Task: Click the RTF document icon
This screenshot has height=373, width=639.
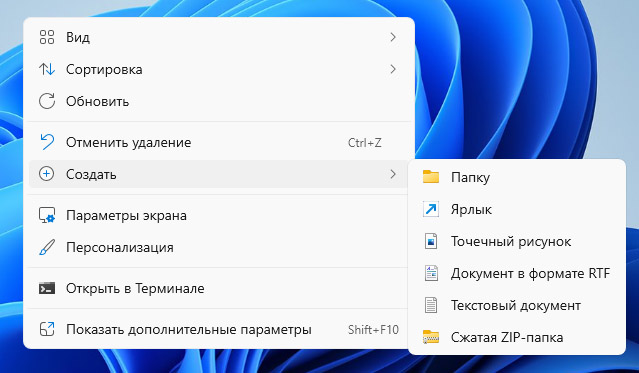Action: click(x=431, y=273)
